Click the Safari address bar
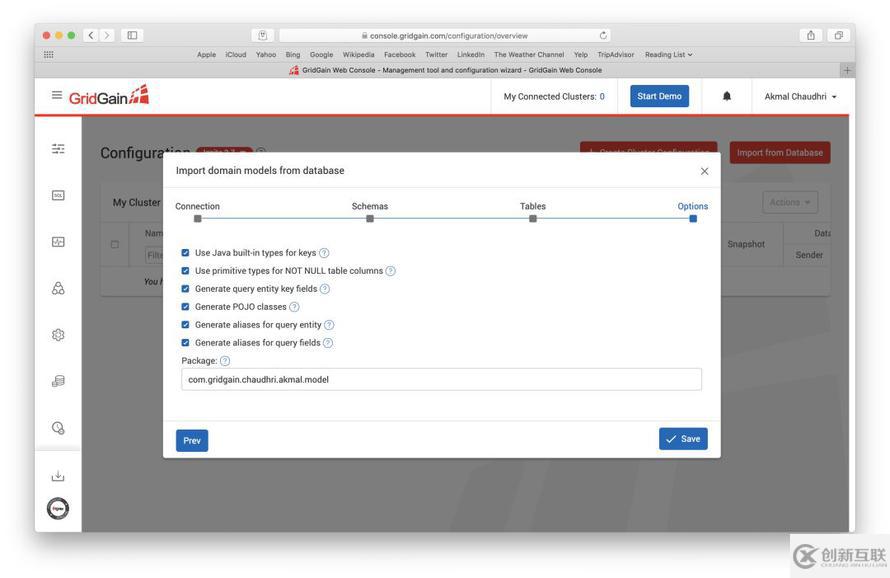Image resolution: width=890 pixels, height=578 pixels. point(444,35)
